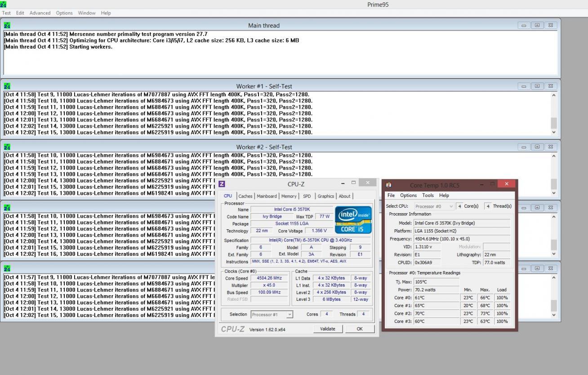The width and height of the screenshot is (588, 375).
Task: Click Core #0 temperature 61°C
Action: pyautogui.click(x=436, y=298)
